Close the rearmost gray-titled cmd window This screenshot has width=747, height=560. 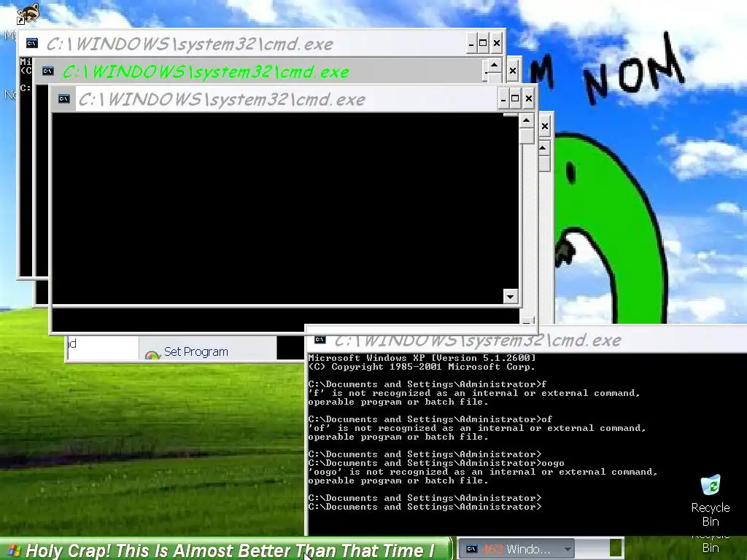coord(496,43)
